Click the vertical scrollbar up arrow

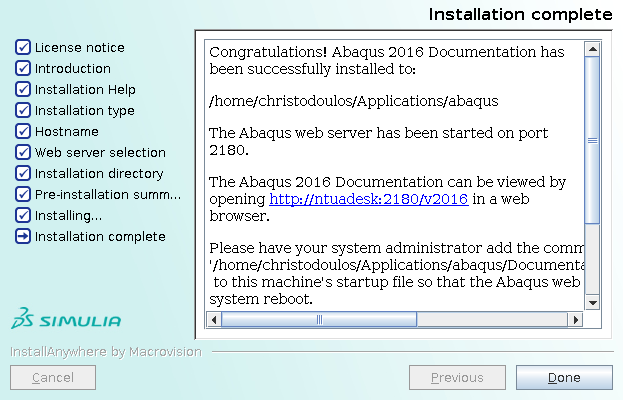click(592, 49)
